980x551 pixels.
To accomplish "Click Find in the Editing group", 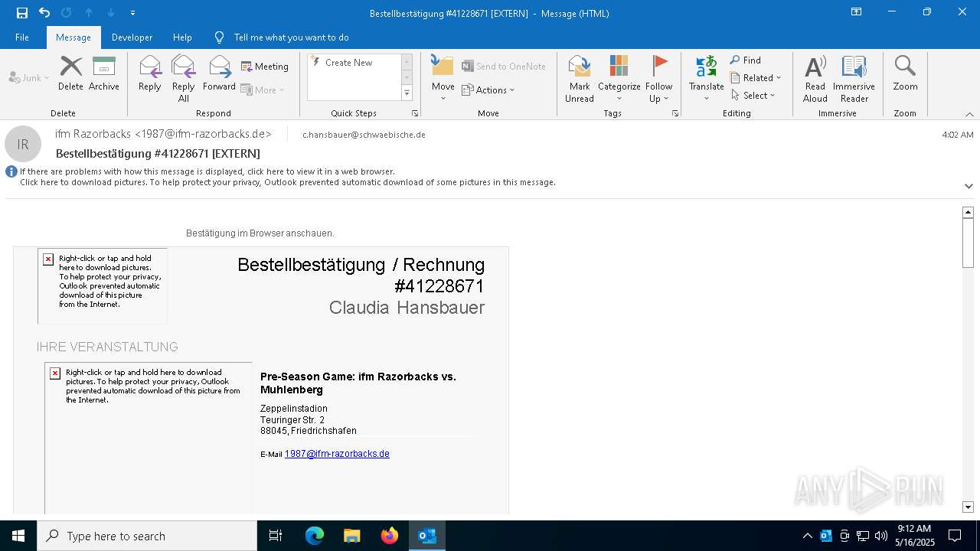I will pyautogui.click(x=746, y=60).
